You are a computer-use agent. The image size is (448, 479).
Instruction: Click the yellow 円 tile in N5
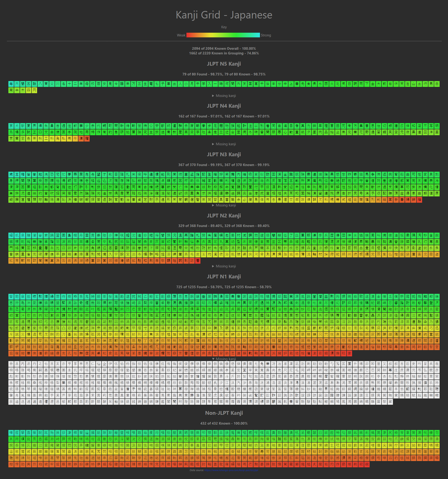pyautogui.click(x=35, y=90)
